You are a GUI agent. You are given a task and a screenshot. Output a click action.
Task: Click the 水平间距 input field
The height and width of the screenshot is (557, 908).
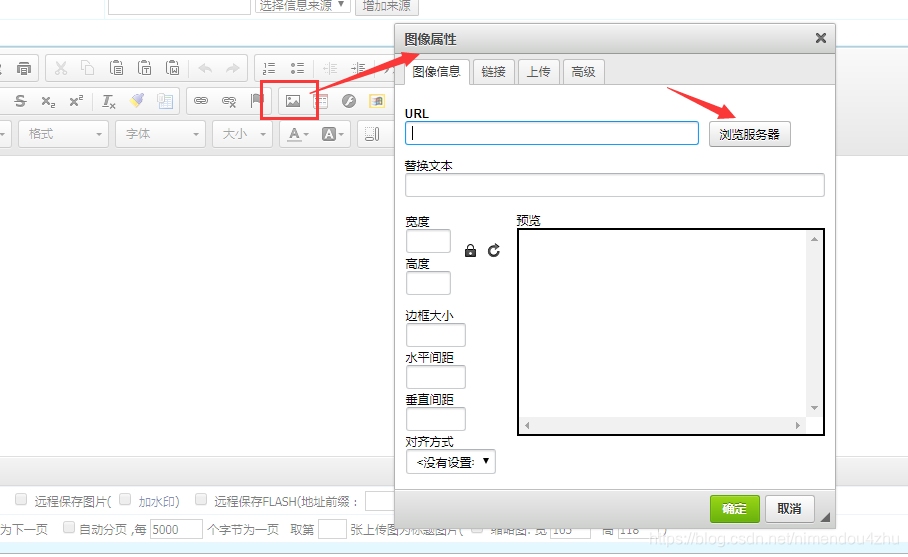[436, 377]
